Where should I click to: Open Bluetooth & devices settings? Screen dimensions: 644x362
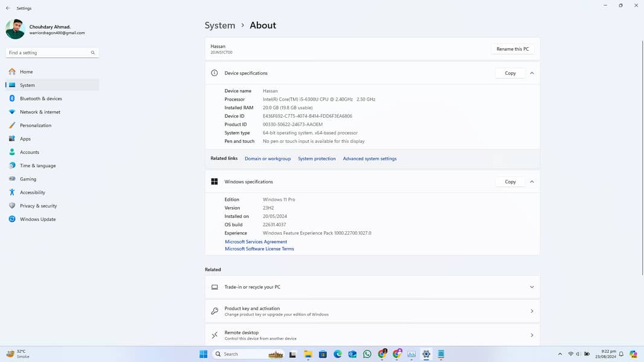pyautogui.click(x=40, y=98)
